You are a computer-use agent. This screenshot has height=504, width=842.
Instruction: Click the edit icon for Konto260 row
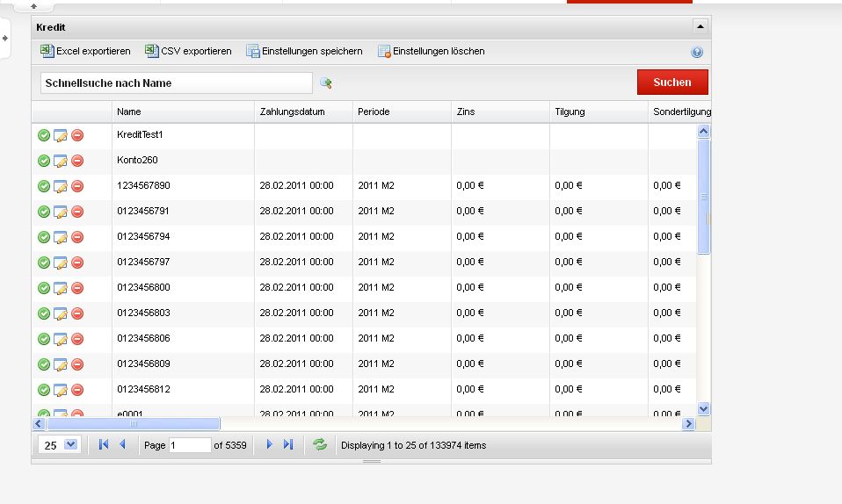61,161
